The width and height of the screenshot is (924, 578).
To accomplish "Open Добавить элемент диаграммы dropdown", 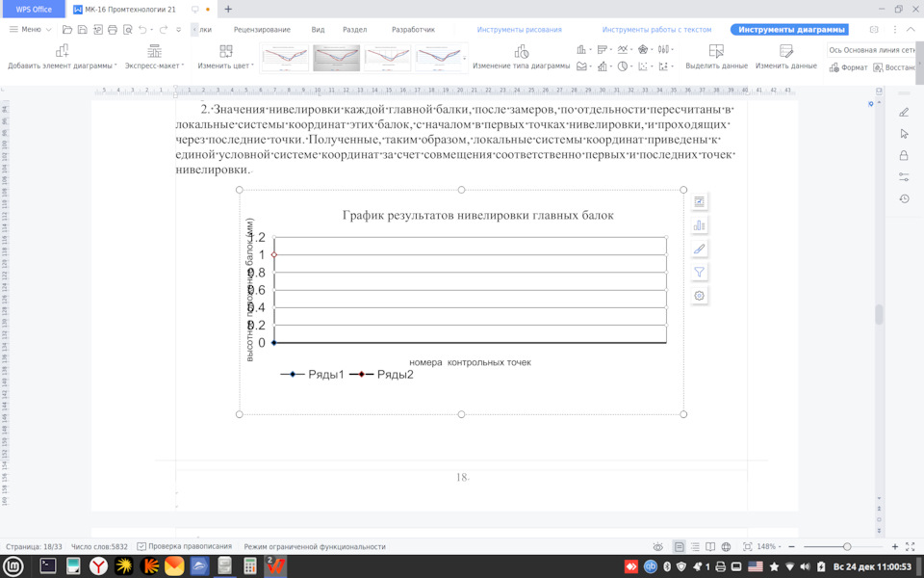I will [x=62, y=57].
